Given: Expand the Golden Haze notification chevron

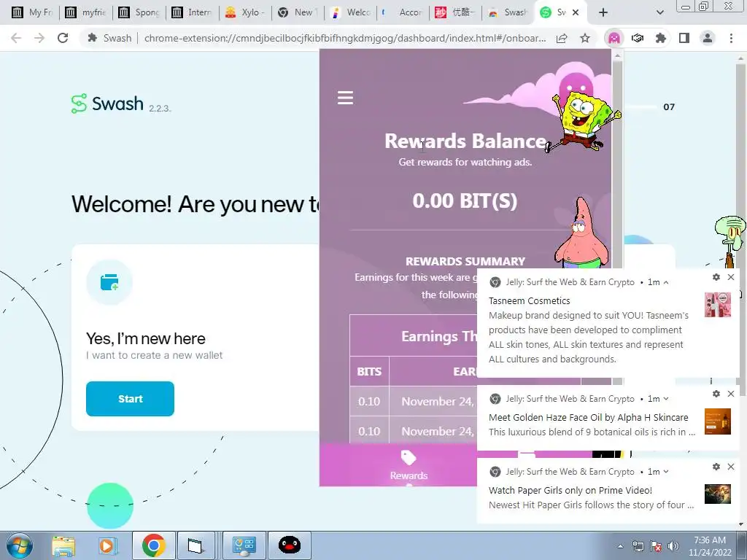Looking at the screenshot, I should [x=666, y=399].
